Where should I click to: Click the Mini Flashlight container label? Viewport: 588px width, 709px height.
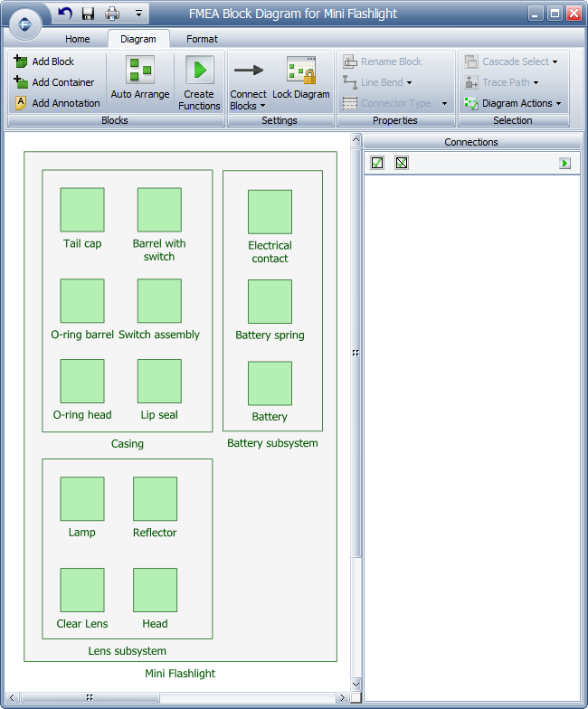click(x=180, y=673)
